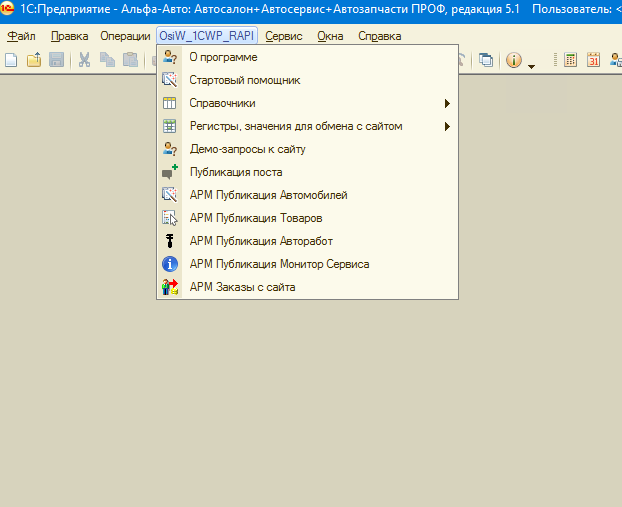Click the Публикация Авторабот tool icon
Screen dimensions: 622x507
170,241
